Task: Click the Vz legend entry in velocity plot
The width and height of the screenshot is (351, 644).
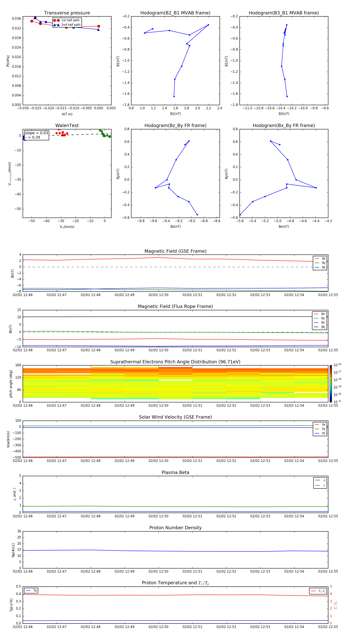Action: 320,433
